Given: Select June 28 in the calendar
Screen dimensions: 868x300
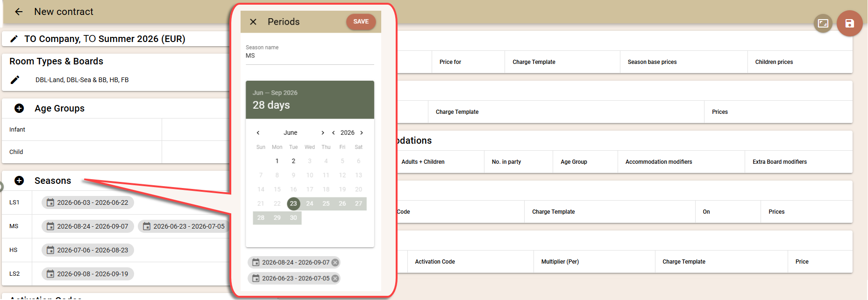Looking at the screenshot, I should [261, 217].
